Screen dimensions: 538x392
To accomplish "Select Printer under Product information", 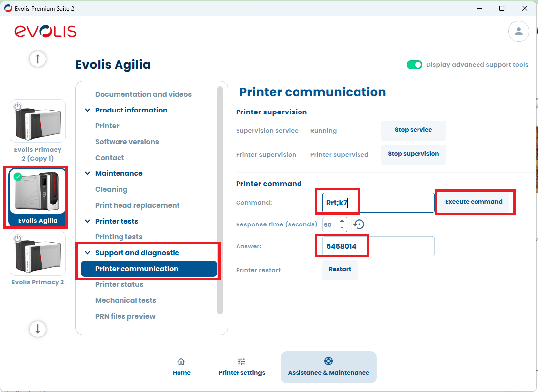I will [x=107, y=126].
